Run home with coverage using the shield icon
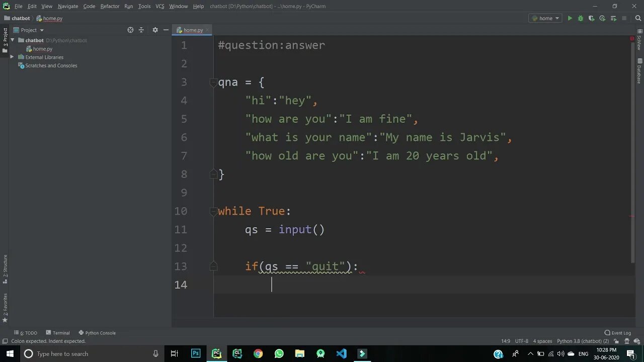 [591, 18]
